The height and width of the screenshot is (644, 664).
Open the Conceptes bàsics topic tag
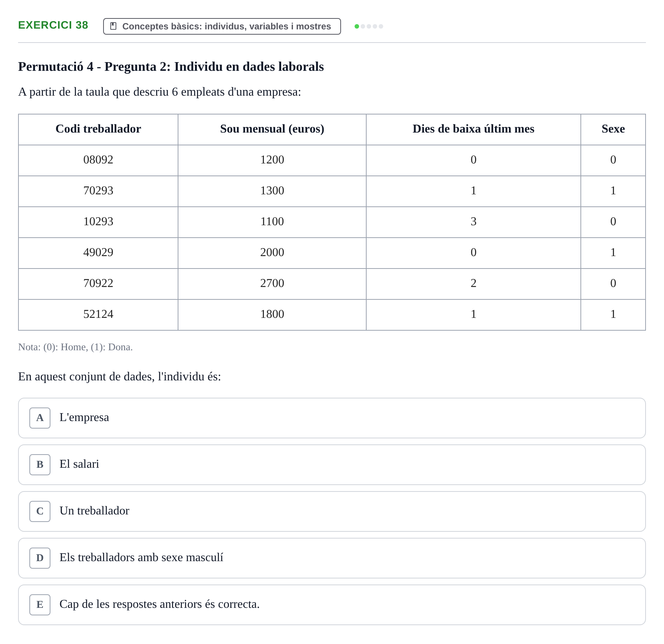click(x=222, y=26)
